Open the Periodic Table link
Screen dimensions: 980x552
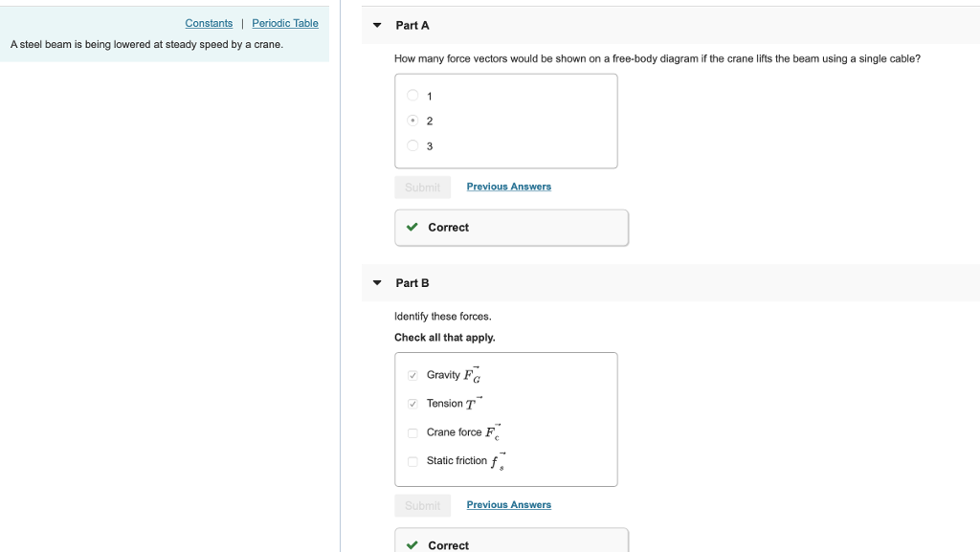[285, 23]
